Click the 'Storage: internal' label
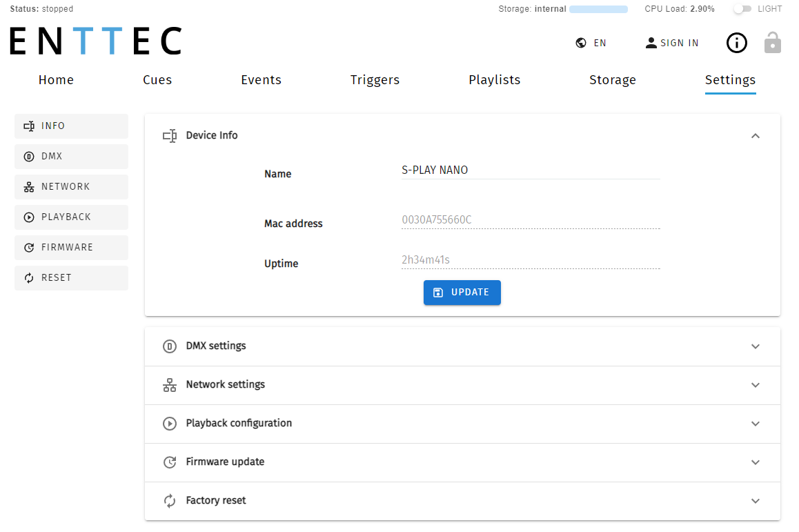Screen dimensions: 799x532 (532, 9)
